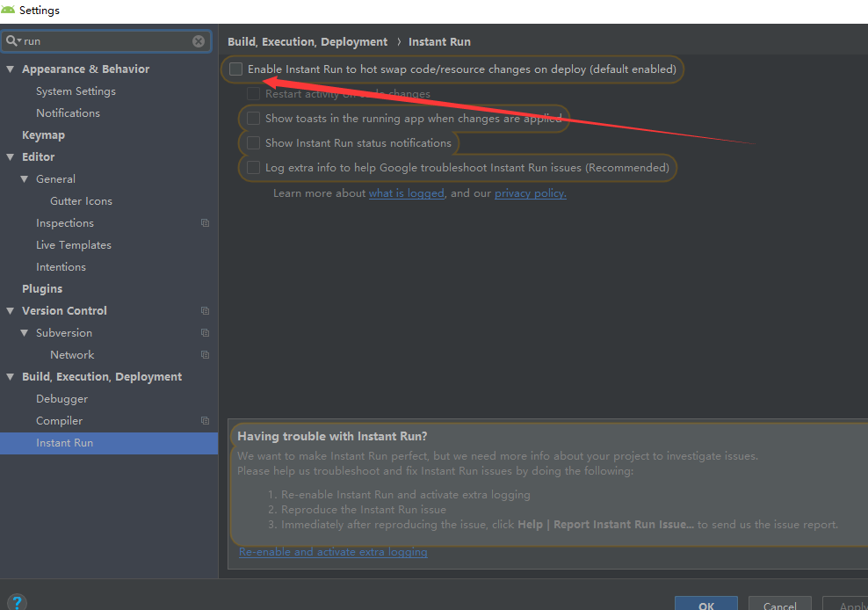Select Keymap settings

[43, 135]
